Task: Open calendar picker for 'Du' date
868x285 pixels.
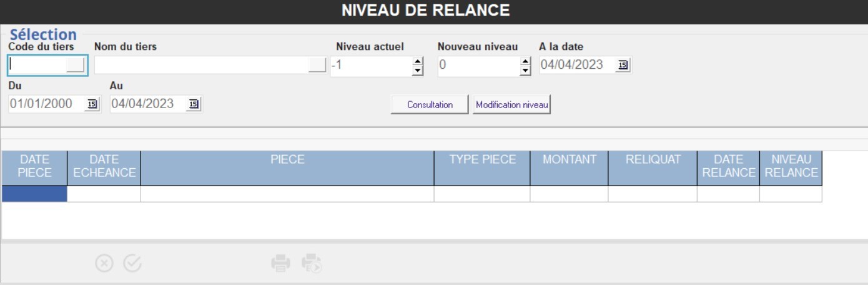Action: pos(92,104)
